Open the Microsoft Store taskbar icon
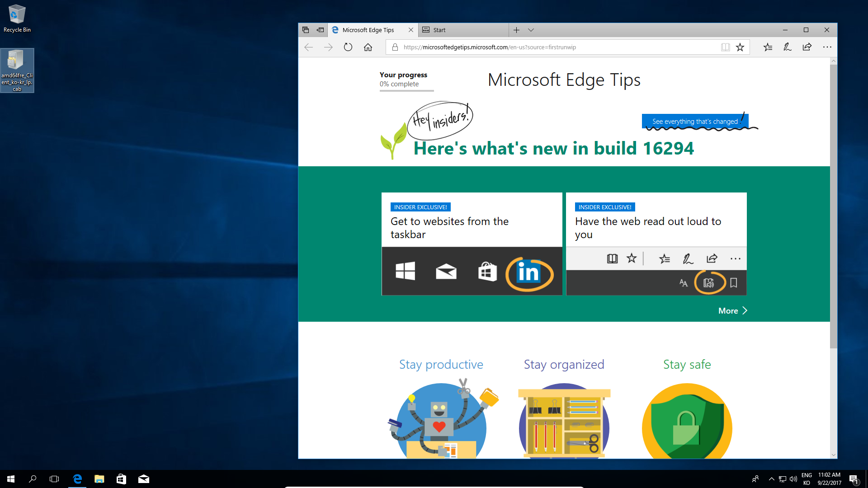The image size is (868, 488). [121, 479]
